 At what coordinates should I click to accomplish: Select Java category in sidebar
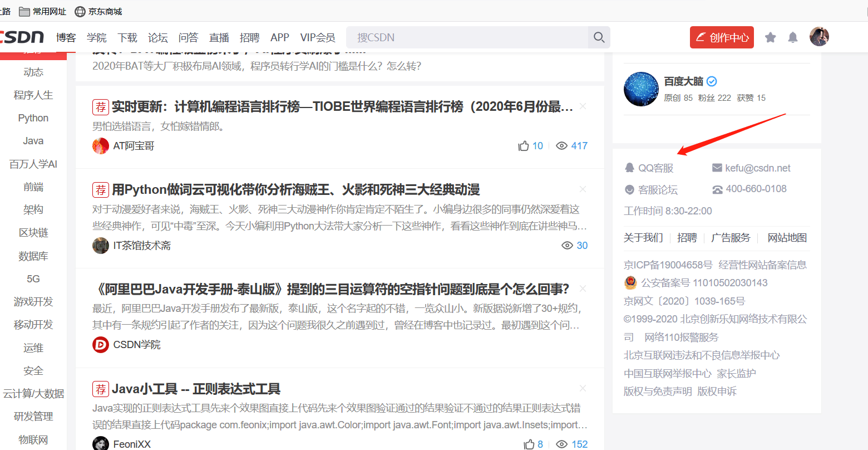pyautogui.click(x=33, y=141)
